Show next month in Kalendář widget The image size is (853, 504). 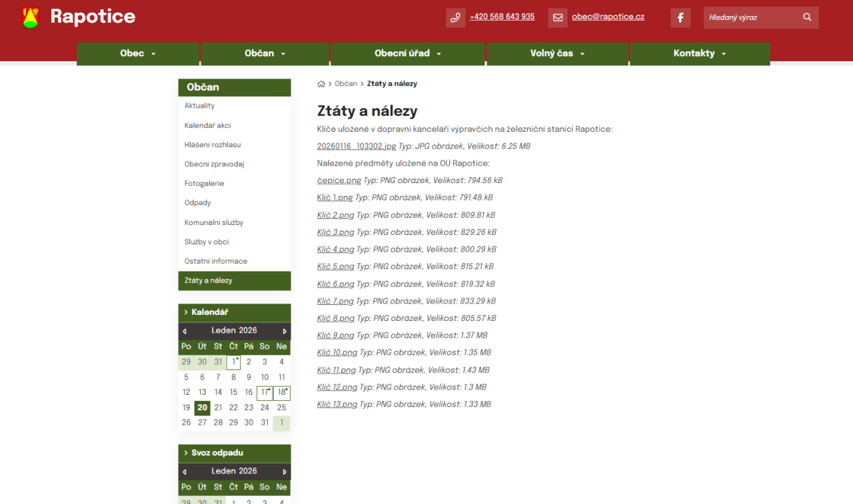tap(285, 331)
